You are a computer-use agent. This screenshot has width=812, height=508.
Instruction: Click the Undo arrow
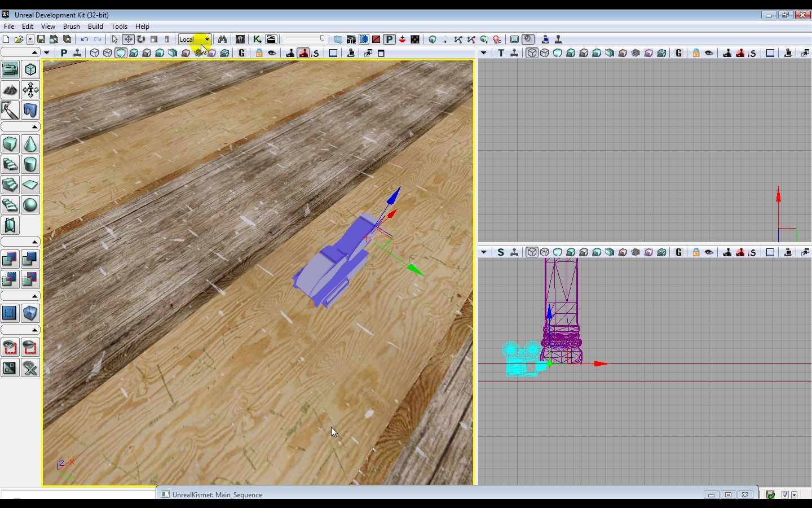pos(85,40)
